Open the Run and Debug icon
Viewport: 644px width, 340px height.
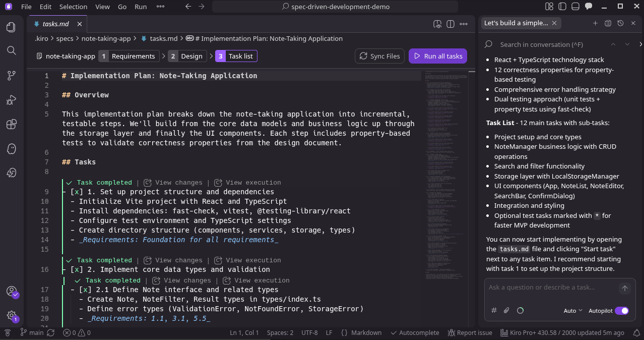(x=11, y=100)
